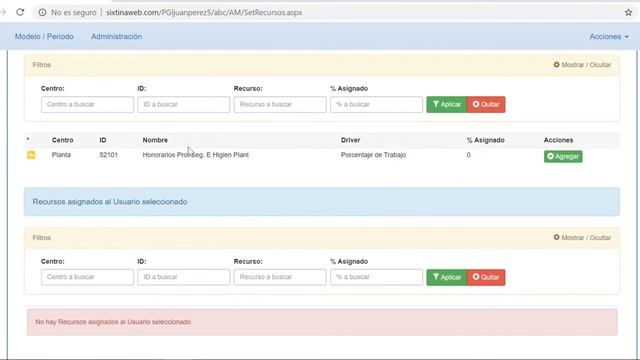
Task: Click the upper Filtros panel title
Action: pos(42,65)
